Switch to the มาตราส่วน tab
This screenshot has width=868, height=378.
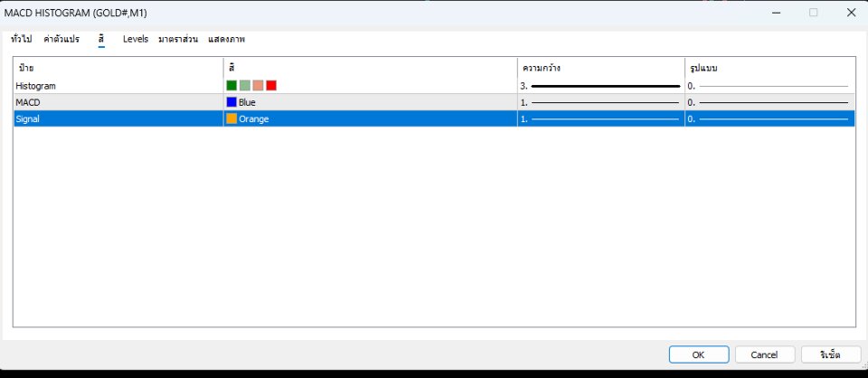click(x=178, y=39)
